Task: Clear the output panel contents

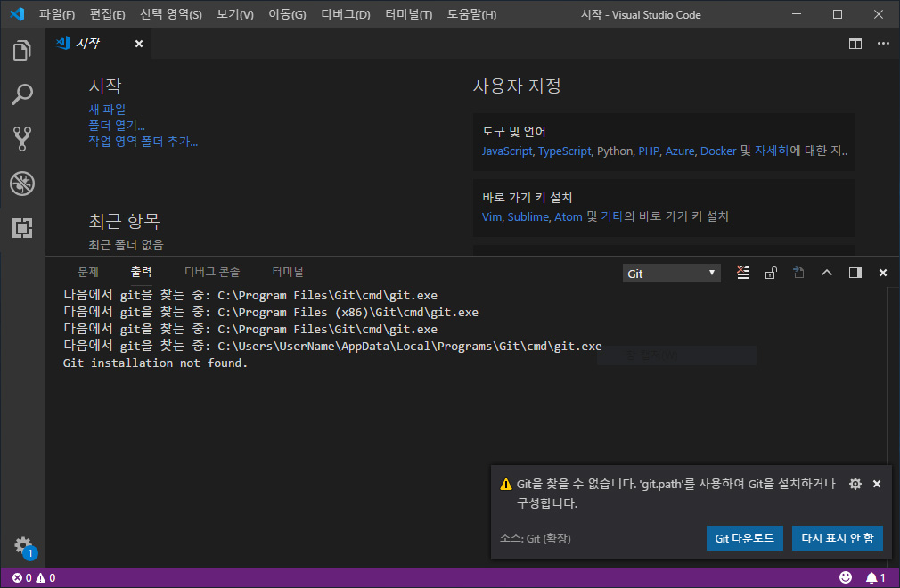Action: pos(743,273)
